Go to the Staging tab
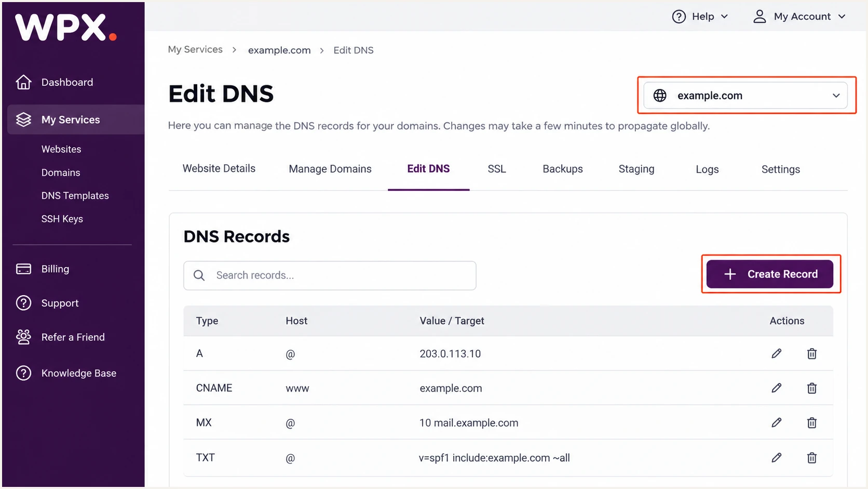This screenshot has height=489, width=868. point(636,169)
